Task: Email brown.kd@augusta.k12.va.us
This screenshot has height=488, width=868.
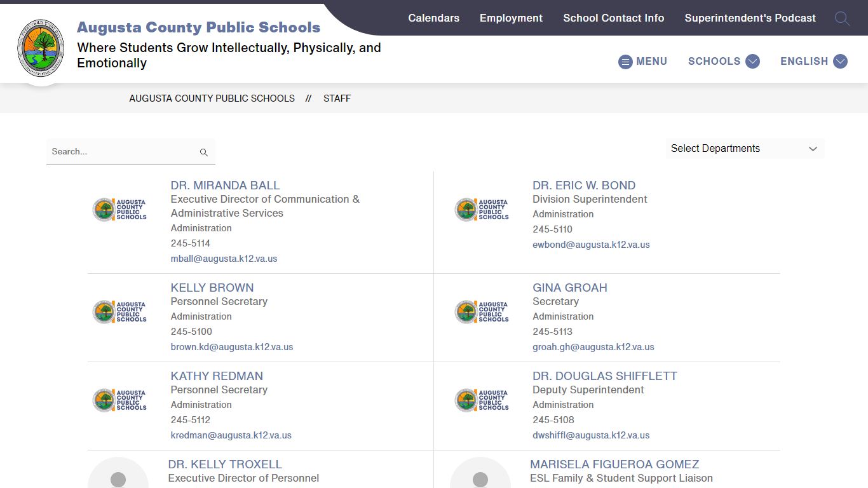Action: (x=232, y=347)
